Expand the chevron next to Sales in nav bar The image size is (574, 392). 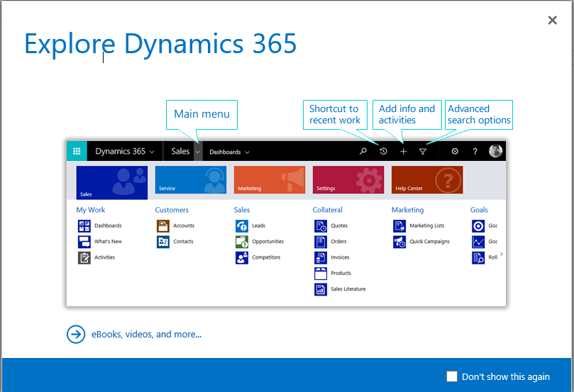(x=198, y=152)
